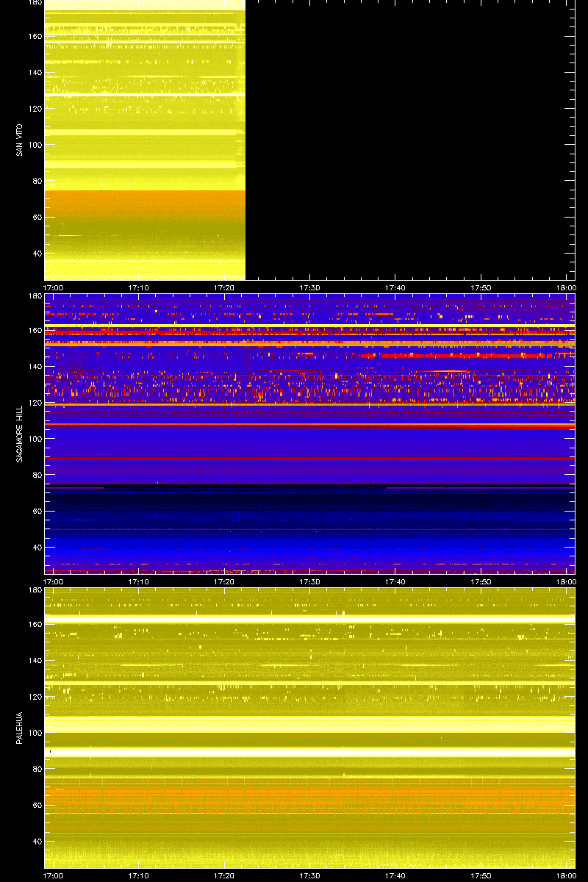Click 18:00 time label under San Vito plot
This screenshot has height=882, width=588.
[x=567, y=288]
